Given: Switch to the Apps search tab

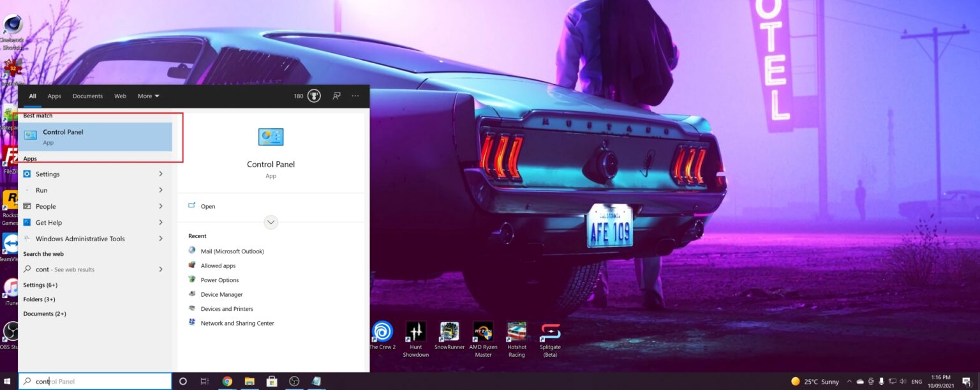Looking at the screenshot, I should pyautogui.click(x=54, y=96).
